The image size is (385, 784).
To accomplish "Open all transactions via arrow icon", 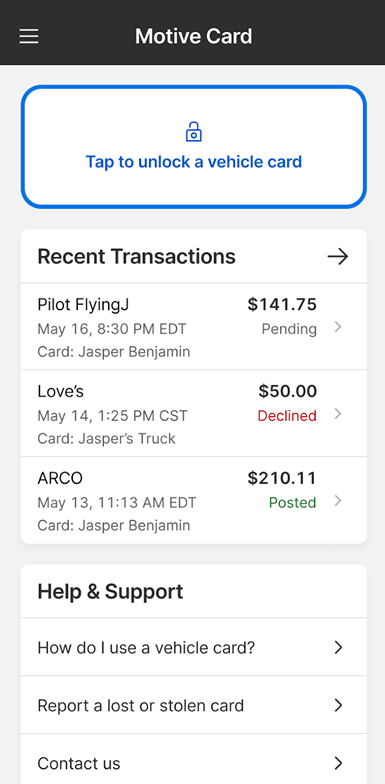I will point(338,256).
